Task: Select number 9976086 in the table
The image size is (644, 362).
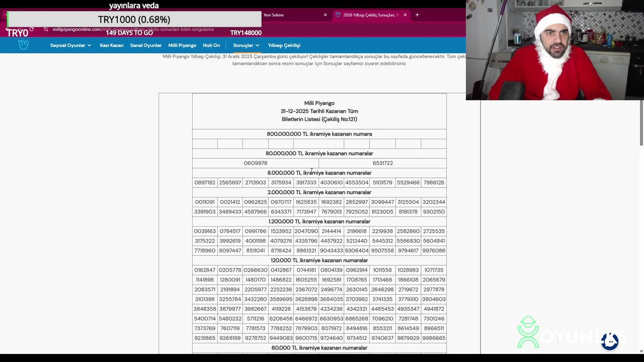Action: pyautogui.click(x=434, y=250)
